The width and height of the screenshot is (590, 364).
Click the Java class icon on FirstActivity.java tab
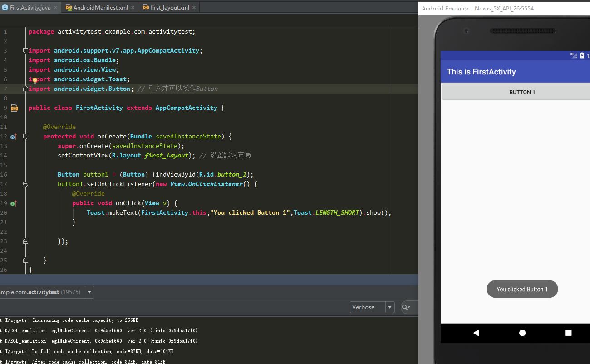[5, 8]
